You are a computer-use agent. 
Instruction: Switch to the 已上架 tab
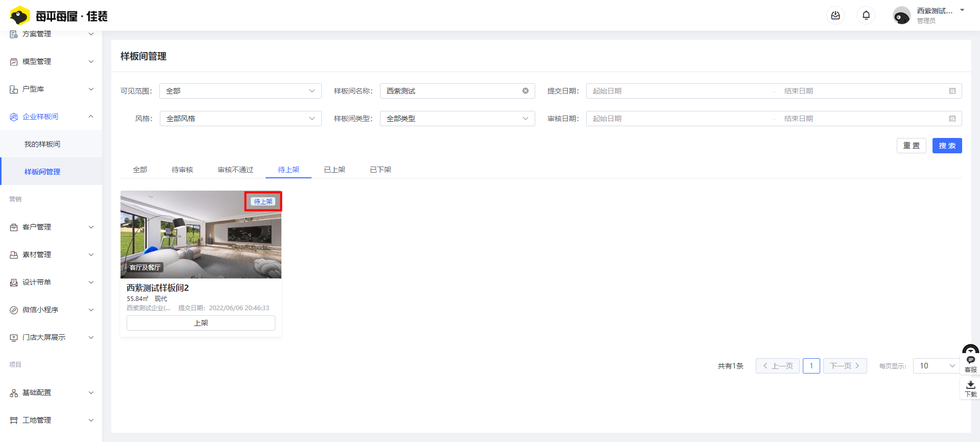tap(334, 170)
